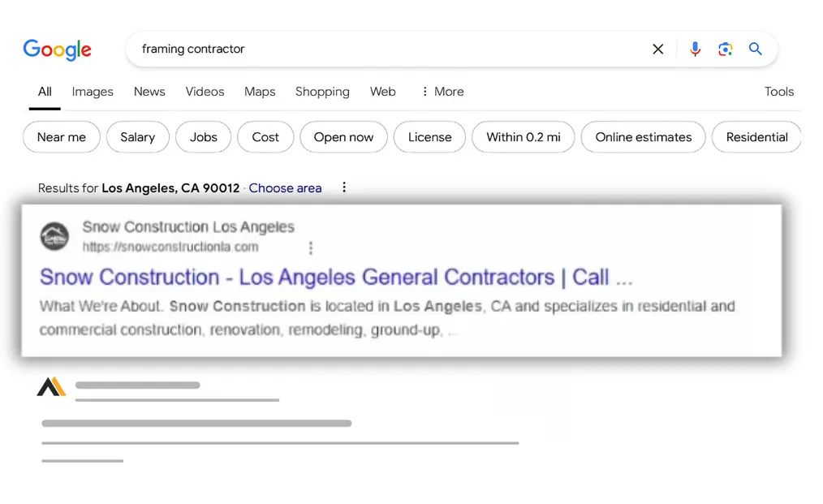Run search with the magnifier icon

click(x=756, y=49)
